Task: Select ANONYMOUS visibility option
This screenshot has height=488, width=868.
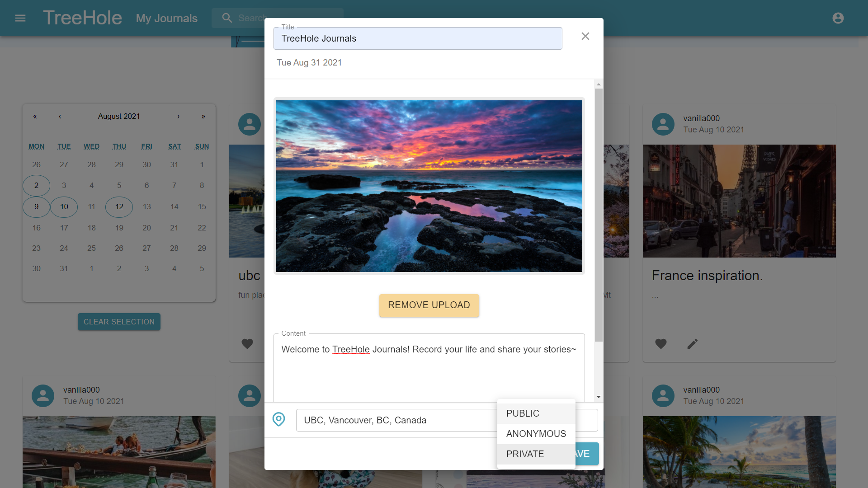Action: click(x=536, y=434)
